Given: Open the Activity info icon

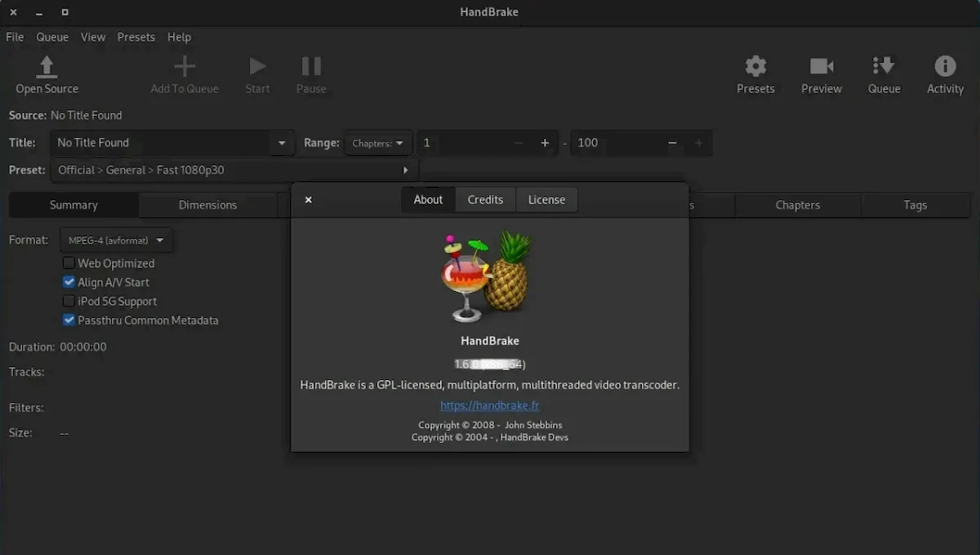Looking at the screenshot, I should [945, 67].
